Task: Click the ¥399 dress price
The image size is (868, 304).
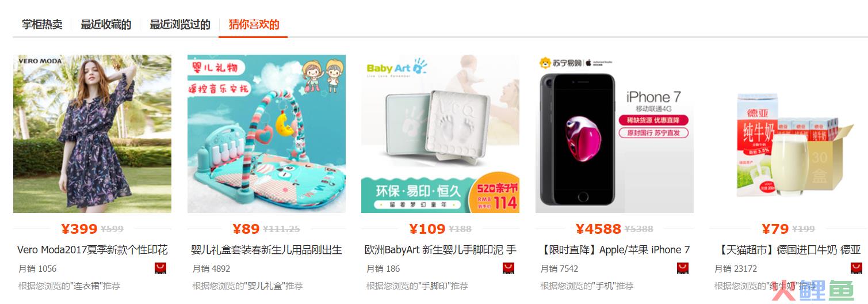Action: point(79,229)
